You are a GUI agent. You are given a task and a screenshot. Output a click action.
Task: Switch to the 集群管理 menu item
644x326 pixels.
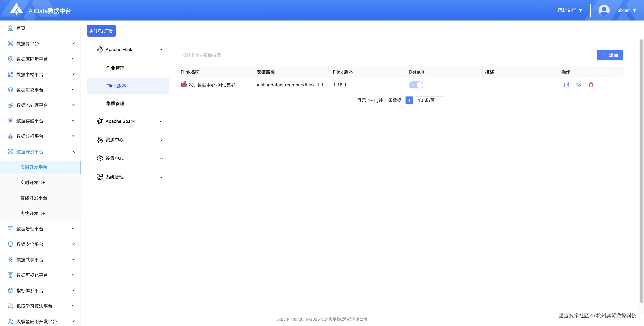tap(115, 103)
